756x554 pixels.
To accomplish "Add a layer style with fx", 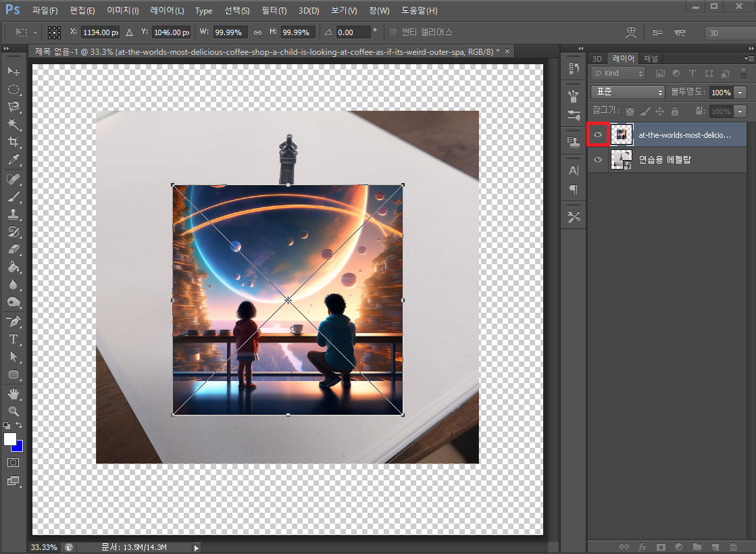I will [642, 547].
